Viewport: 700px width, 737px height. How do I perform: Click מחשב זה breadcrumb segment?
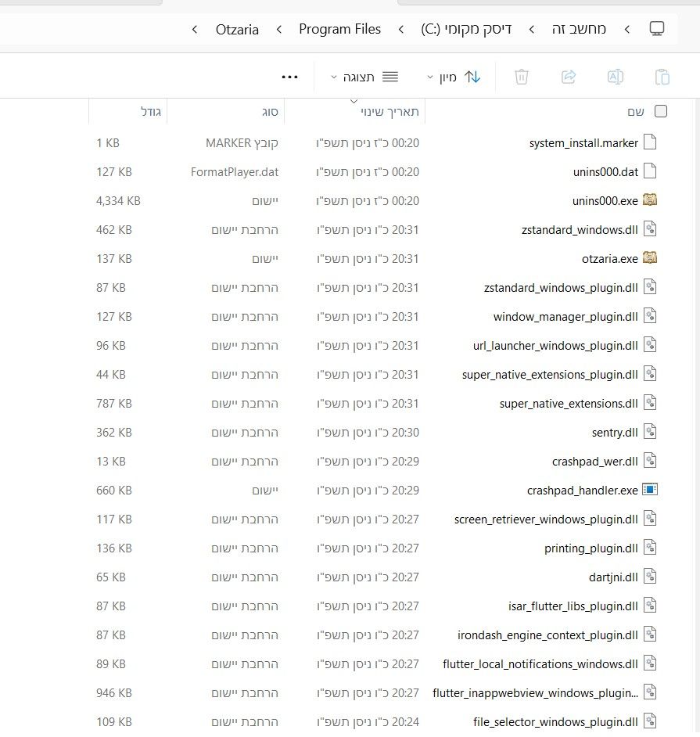coord(579,29)
